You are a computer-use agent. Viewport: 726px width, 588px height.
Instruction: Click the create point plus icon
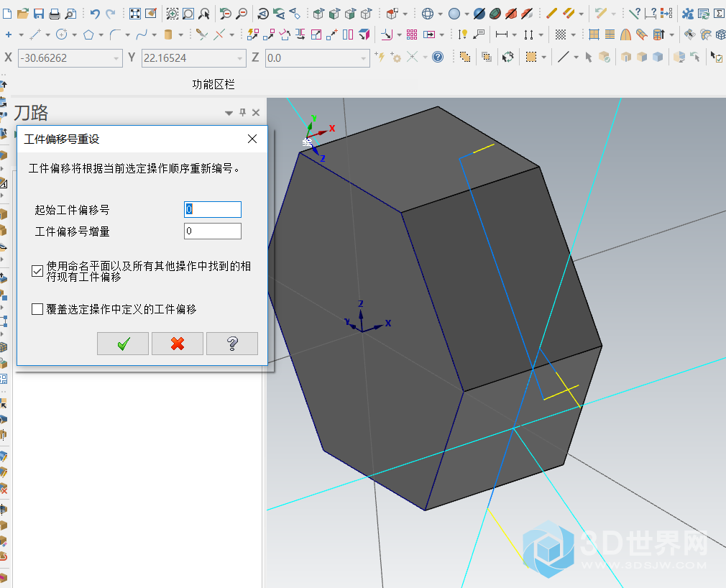click(9, 35)
